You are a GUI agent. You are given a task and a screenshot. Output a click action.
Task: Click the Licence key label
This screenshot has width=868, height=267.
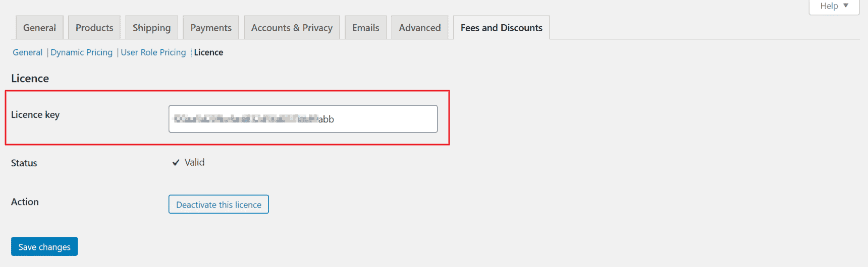click(35, 115)
